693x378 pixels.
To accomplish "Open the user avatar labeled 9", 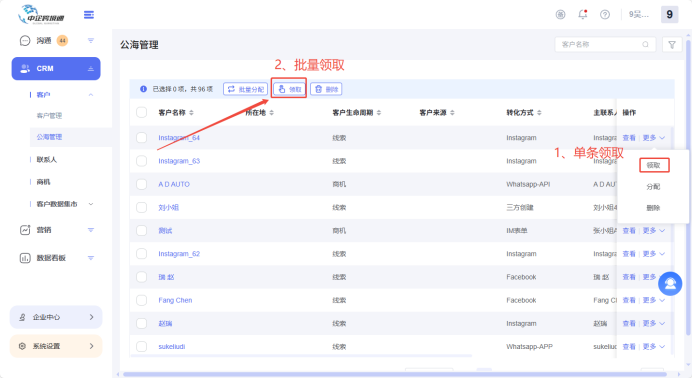I will pyautogui.click(x=670, y=15).
